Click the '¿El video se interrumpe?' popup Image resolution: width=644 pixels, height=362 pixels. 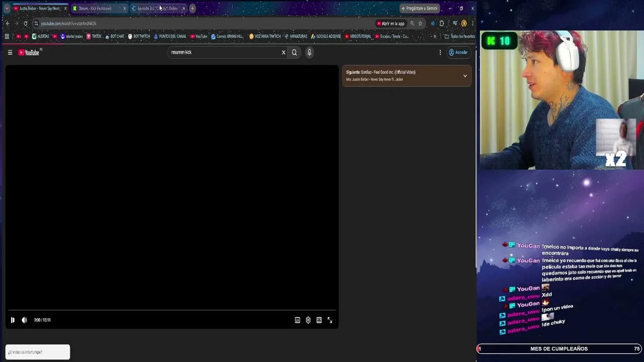pyautogui.click(x=38, y=352)
